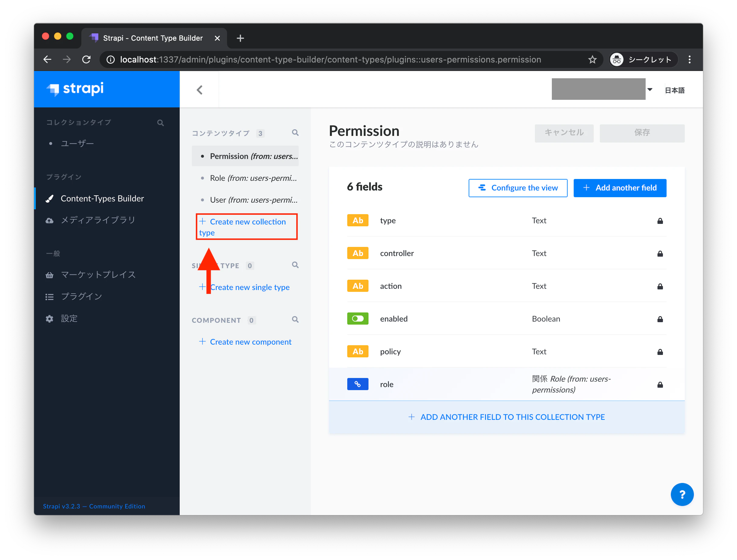The image size is (737, 560).
Task: Click the lock icon on the action row
Action: [660, 286]
